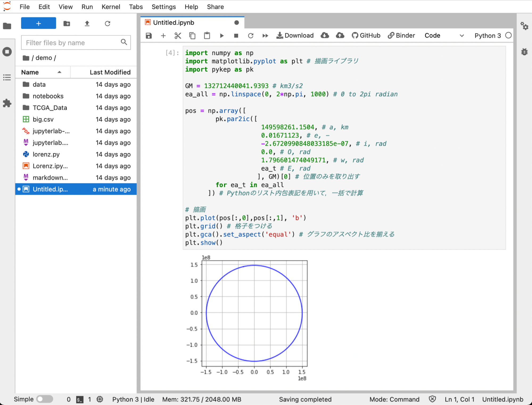Viewport: 532px width, 405px height.
Task: Open the extension manager in the left sidebar
Action: tap(7, 103)
